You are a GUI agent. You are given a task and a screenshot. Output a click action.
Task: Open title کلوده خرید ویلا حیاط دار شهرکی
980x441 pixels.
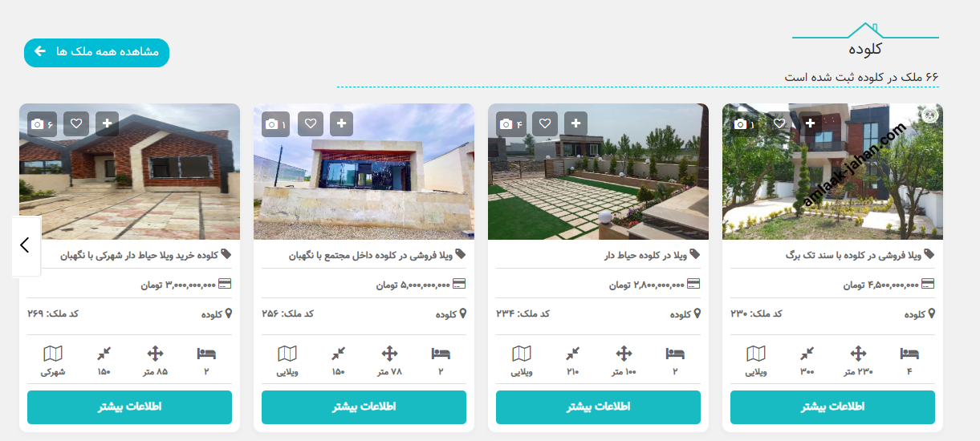pos(146,255)
